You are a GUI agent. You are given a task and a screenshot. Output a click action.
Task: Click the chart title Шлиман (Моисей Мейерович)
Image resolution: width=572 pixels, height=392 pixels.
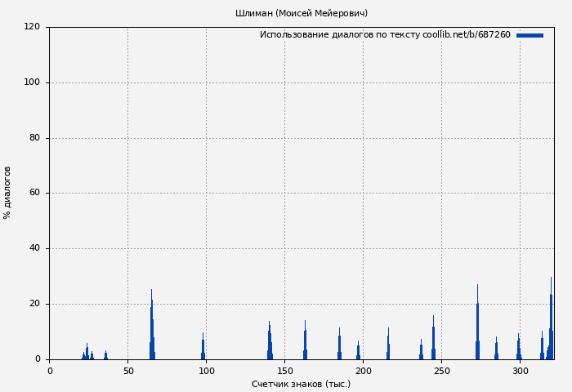(302, 13)
